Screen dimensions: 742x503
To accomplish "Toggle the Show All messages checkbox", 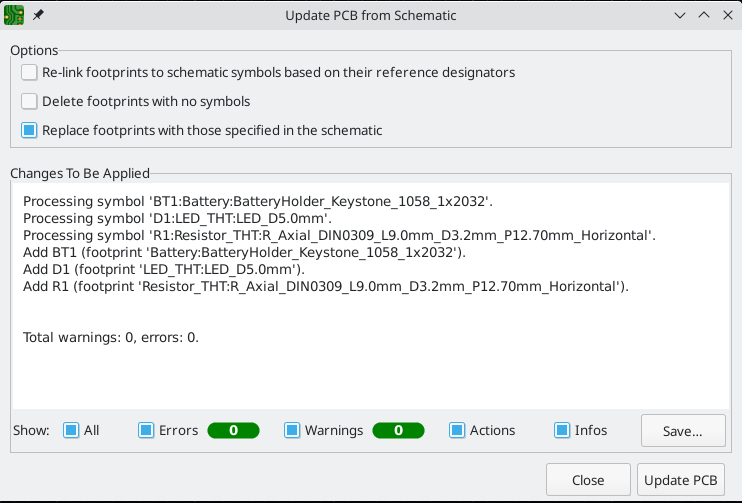I will tap(71, 430).
